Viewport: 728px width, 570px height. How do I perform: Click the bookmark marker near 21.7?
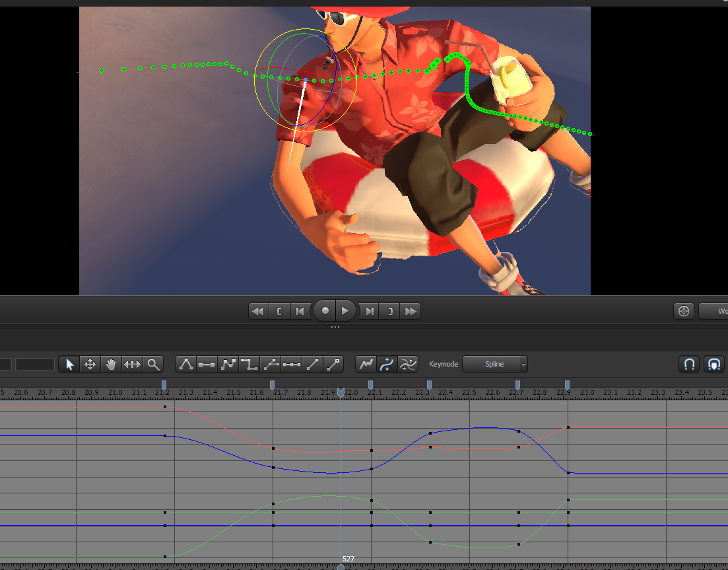272,384
